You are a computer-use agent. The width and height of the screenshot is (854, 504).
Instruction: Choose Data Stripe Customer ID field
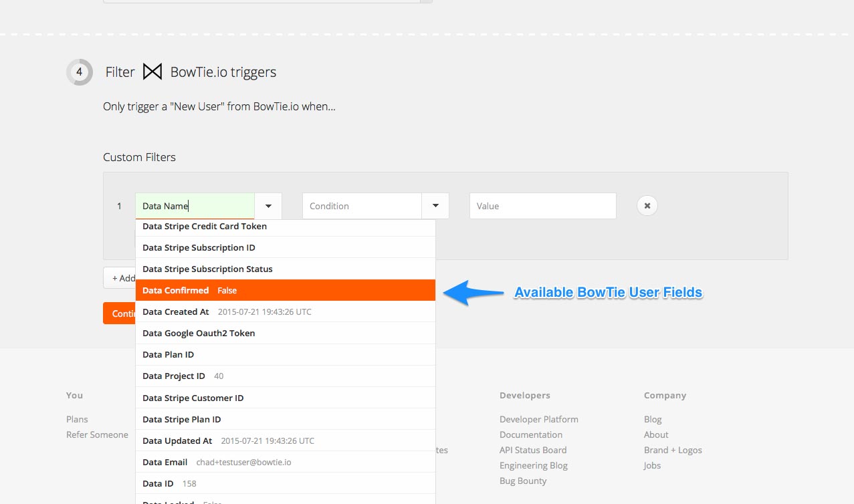pyautogui.click(x=286, y=398)
